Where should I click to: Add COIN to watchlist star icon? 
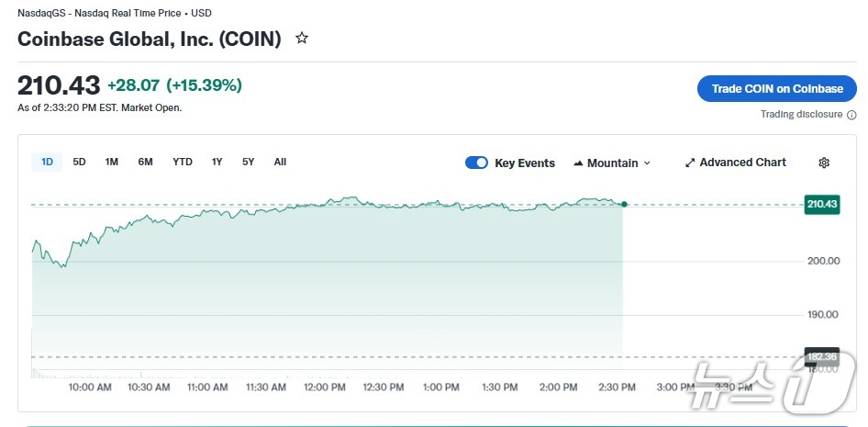(302, 39)
